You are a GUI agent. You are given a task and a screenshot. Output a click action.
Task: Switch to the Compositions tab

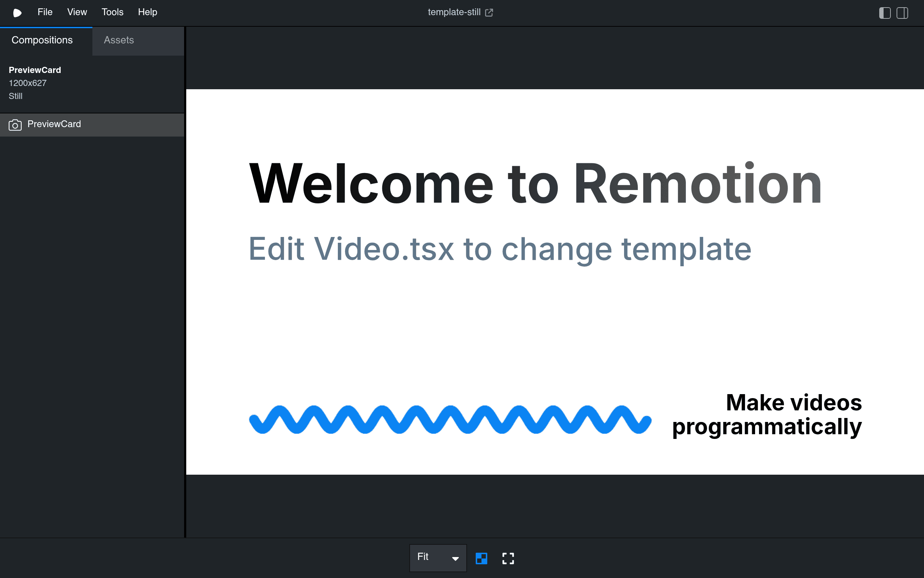pos(46,40)
